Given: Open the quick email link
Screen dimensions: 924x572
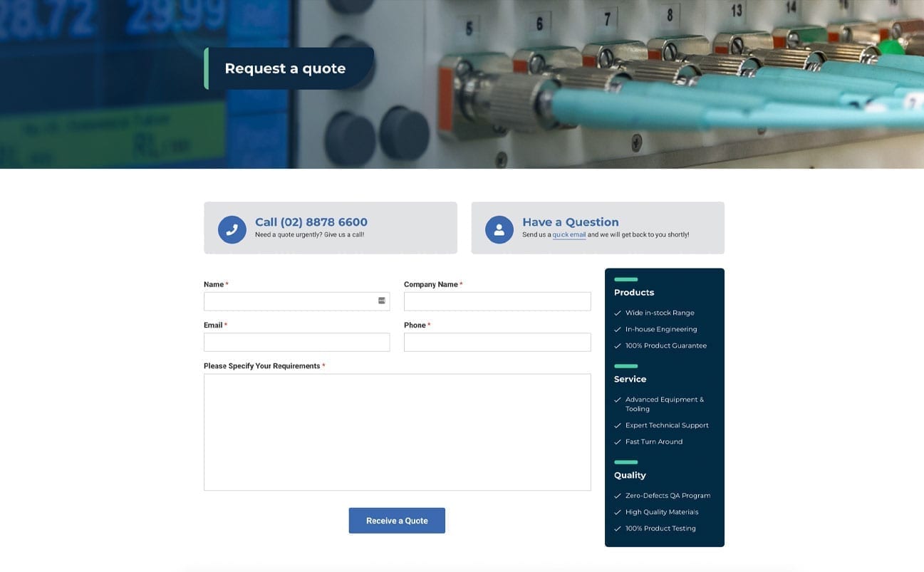Looking at the screenshot, I should tap(569, 234).
